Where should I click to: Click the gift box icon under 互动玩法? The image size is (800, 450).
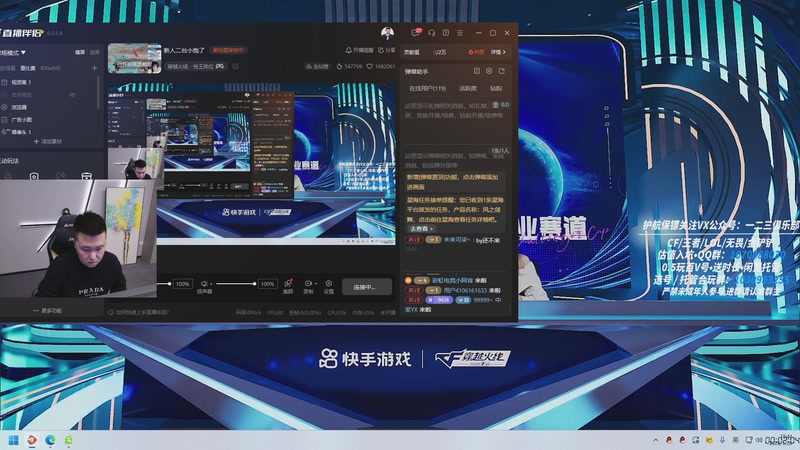point(86,176)
